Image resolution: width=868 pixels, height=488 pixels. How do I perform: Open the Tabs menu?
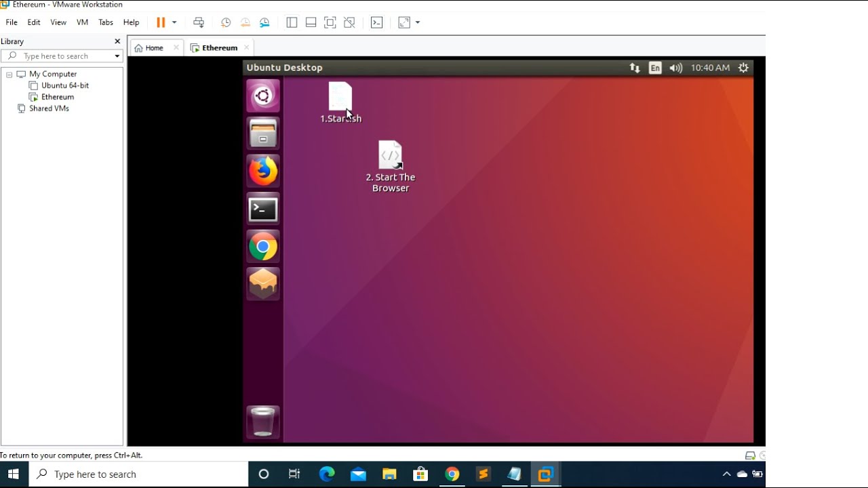[106, 22]
